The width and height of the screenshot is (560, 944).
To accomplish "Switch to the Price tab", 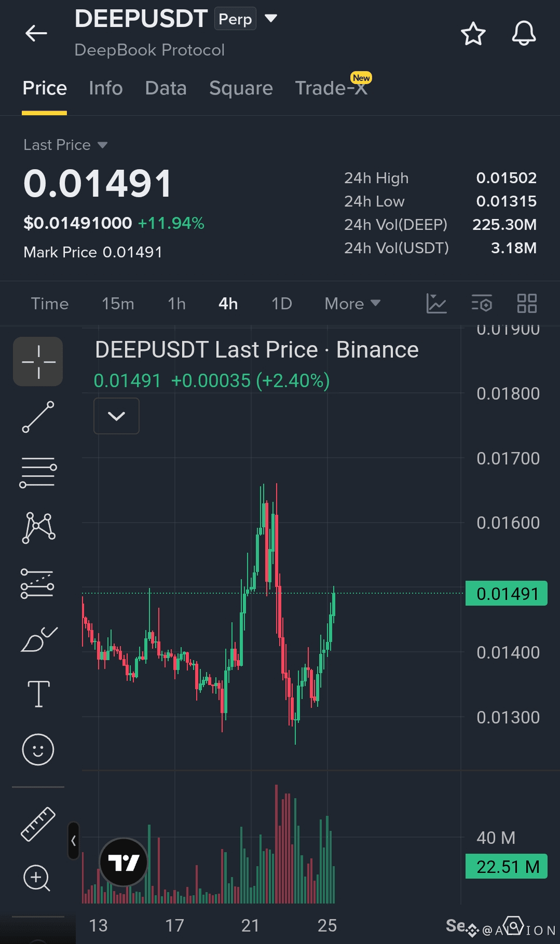I will point(45,88).
